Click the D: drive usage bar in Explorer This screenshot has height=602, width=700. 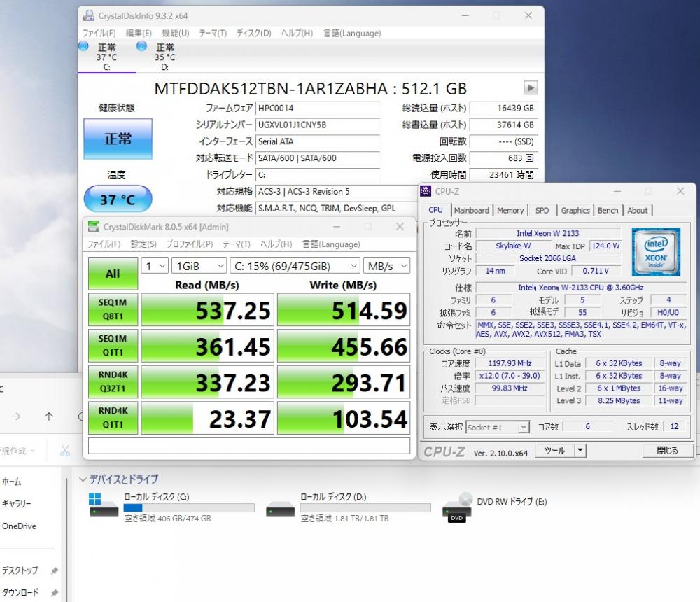[x=365, y=507]
